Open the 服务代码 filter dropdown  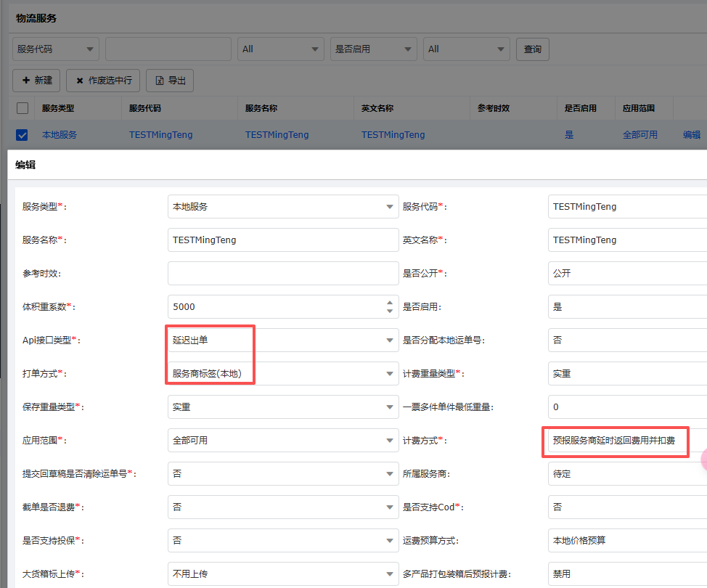pyautogui.click(x=56, y=49)
